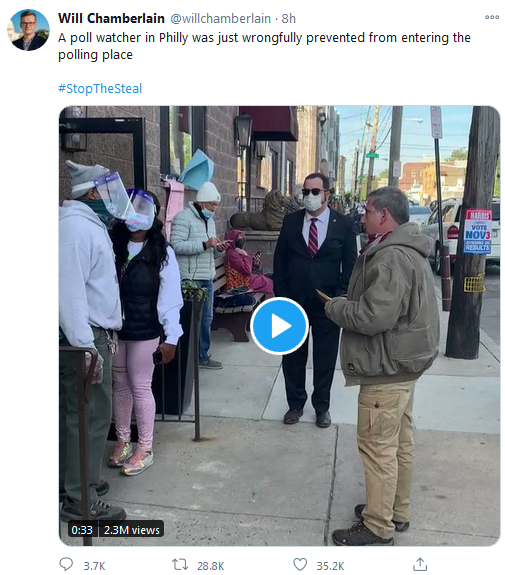Click the 3.7K reply count
The width and height of the screenshot is (505, 575).
click(94, 566)
